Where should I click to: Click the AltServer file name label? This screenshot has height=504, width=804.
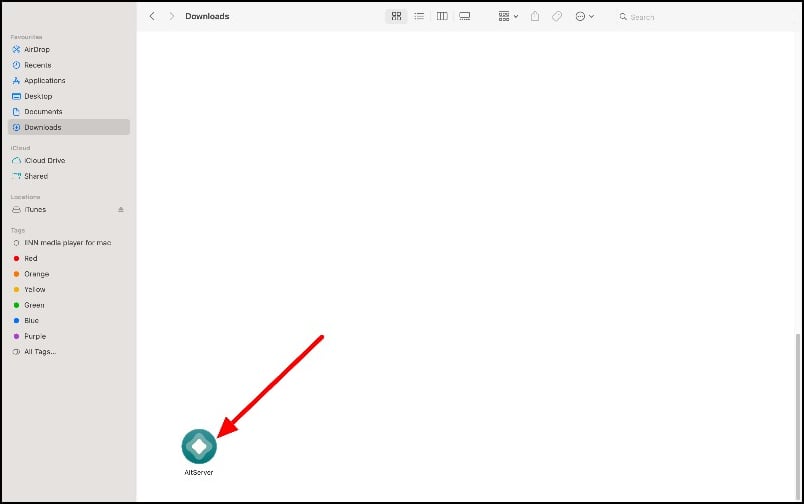(199, 472)
